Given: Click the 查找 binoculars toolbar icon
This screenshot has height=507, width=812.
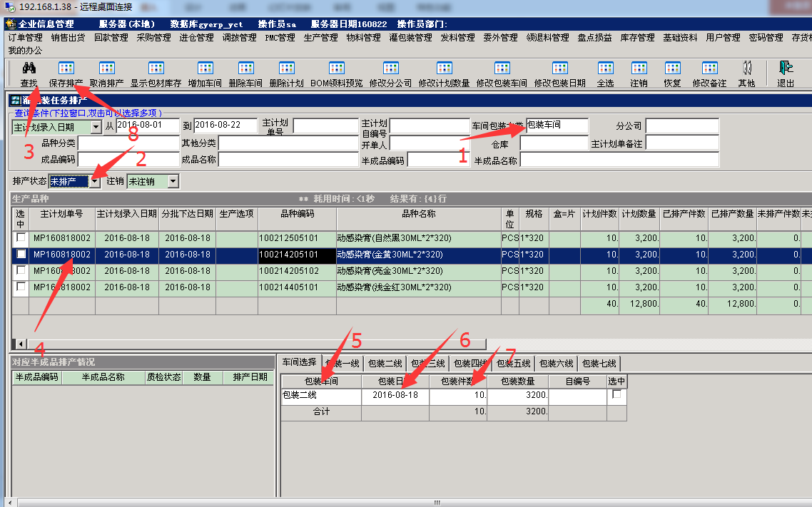Looking at the screenshot, I should pyautogui.click(x=29, y=68).
